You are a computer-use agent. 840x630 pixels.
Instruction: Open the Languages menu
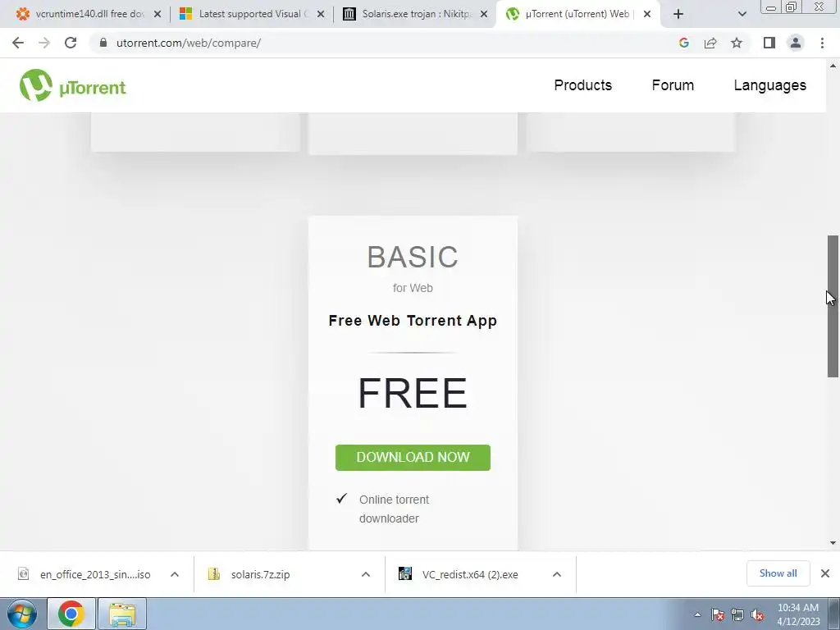click(x=769, y=85)
